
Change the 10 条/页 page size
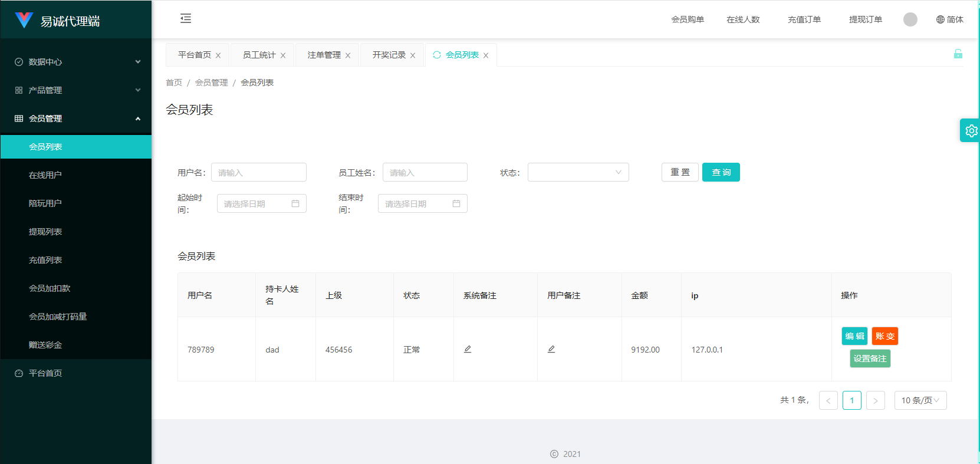point(920,400)
